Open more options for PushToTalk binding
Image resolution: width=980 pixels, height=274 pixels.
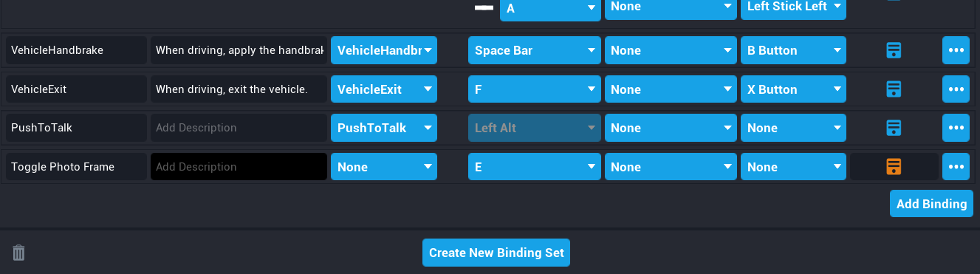pos(956,128)
